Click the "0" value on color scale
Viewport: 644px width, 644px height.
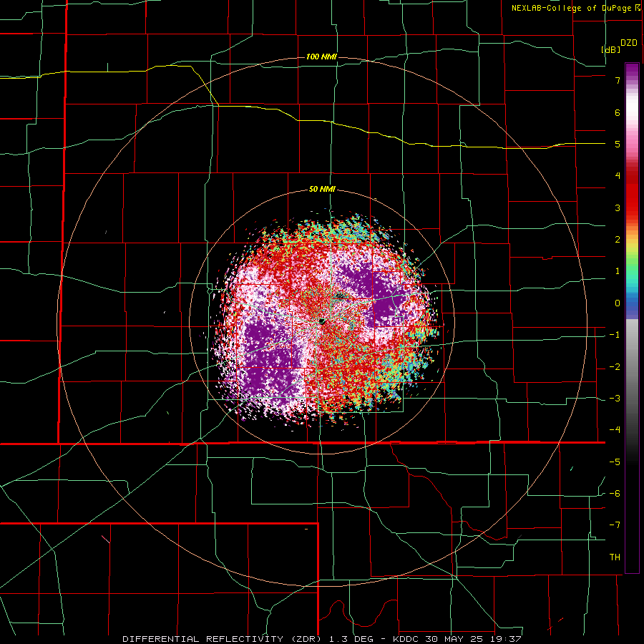(618, 303)
